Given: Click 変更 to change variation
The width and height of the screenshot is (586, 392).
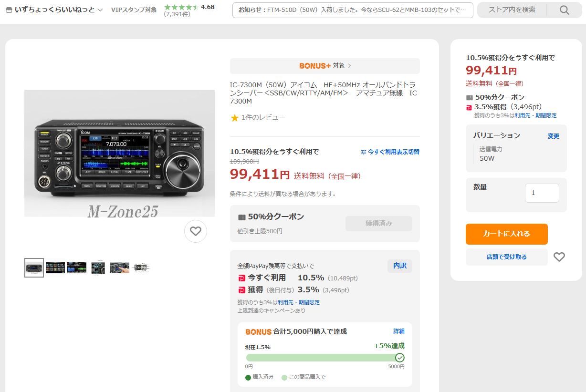Looking at the screenshot, I should (x=554, y=136).
